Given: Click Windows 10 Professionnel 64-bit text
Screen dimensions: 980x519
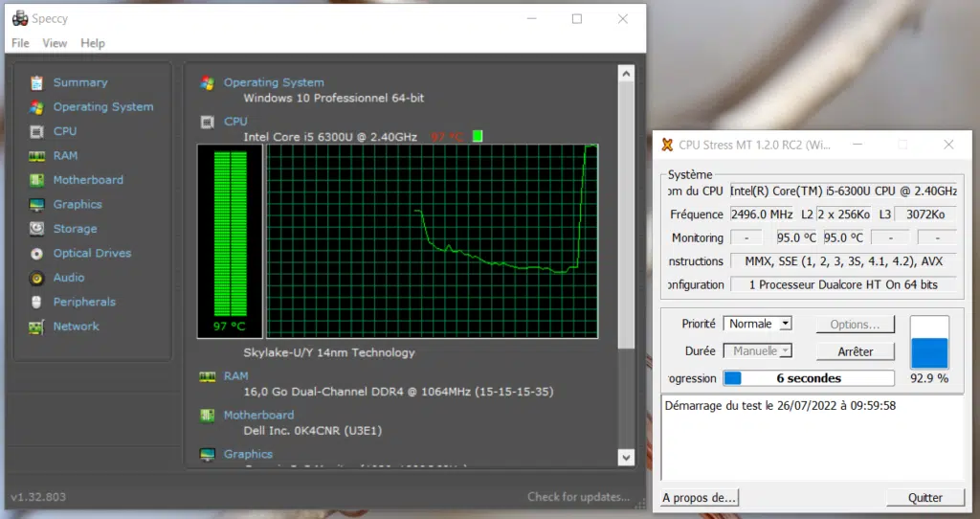Looking at the screenshot, I should click(334, 99).
